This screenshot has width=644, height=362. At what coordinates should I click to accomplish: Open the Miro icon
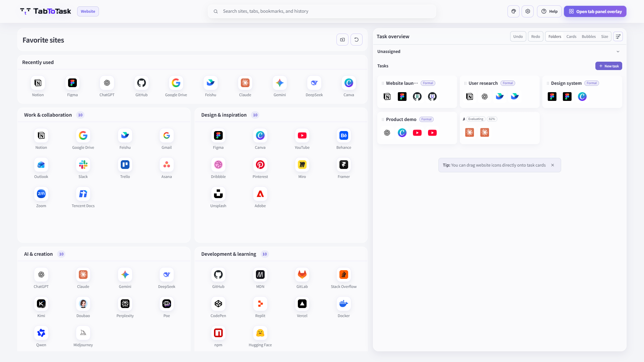302,165
